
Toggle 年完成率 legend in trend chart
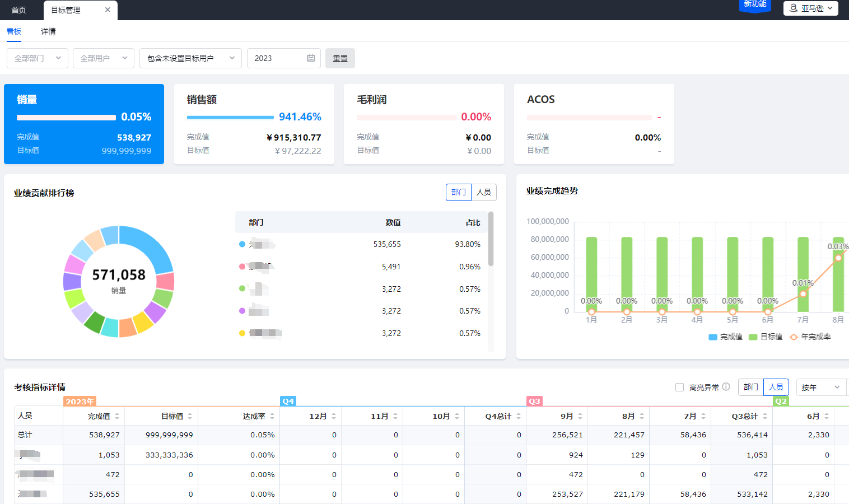click(810, 337)
